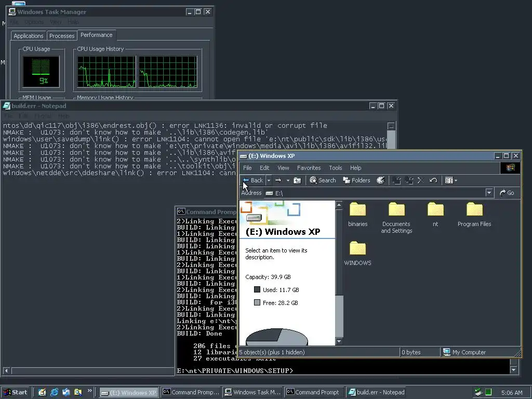Click the Move To toolbar icon
Image resolution: width=532 pixels, height=399 pixels.
(396, 180)
